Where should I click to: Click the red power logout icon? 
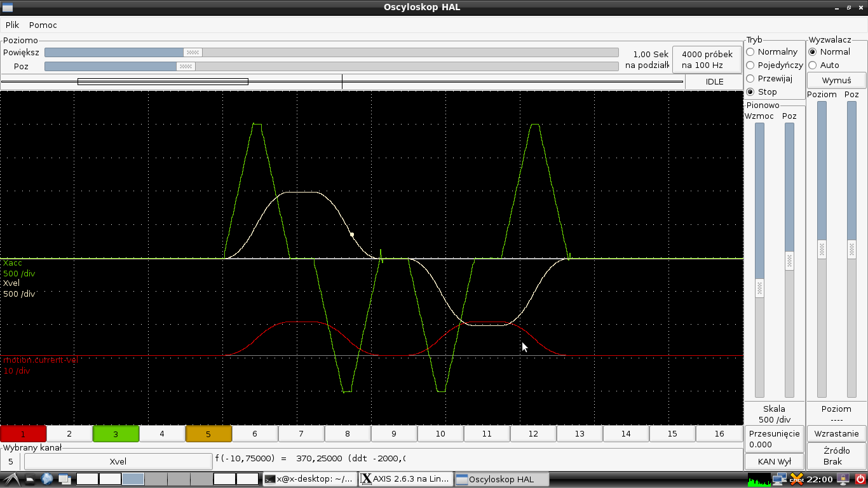pyautogui.click(x=860, y=479)
